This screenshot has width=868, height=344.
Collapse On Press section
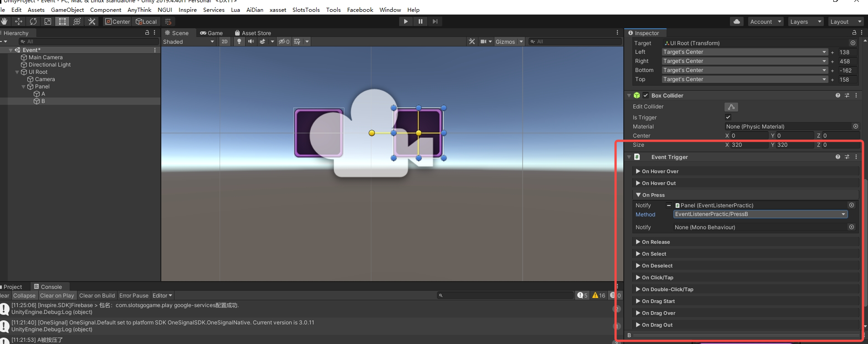click(746, 195)
